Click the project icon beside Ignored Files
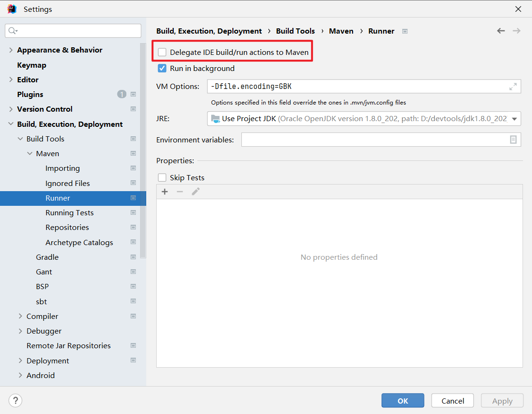 133,183
